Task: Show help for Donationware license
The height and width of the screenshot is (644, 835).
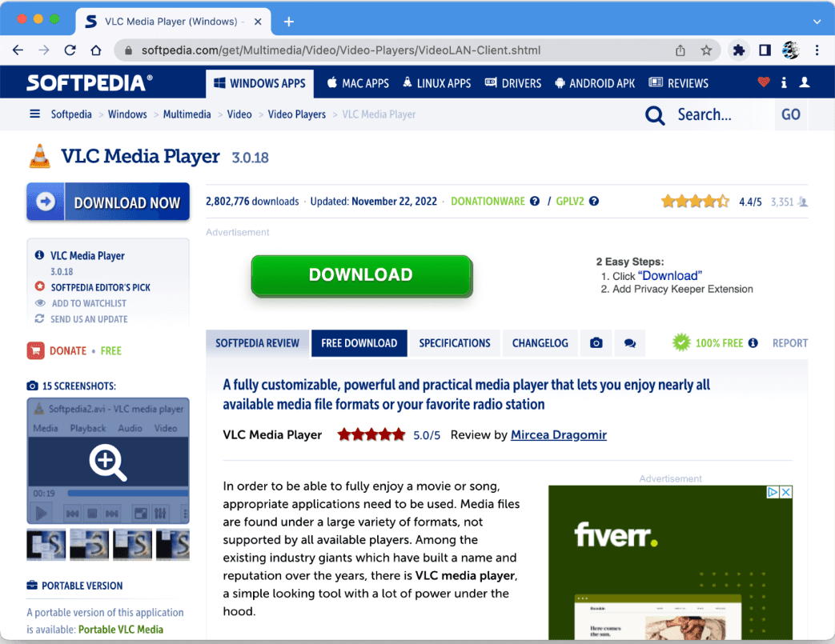Action: 535,201
